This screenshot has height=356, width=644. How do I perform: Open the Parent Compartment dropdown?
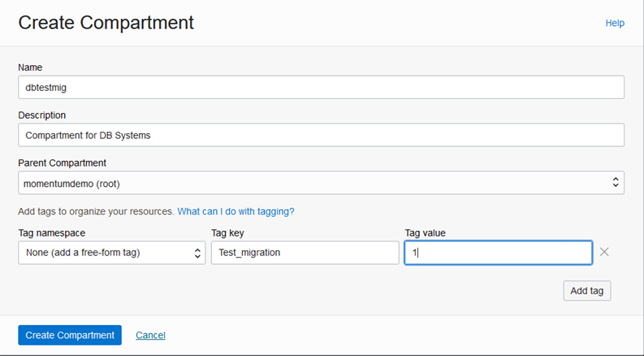click(321, 183)
